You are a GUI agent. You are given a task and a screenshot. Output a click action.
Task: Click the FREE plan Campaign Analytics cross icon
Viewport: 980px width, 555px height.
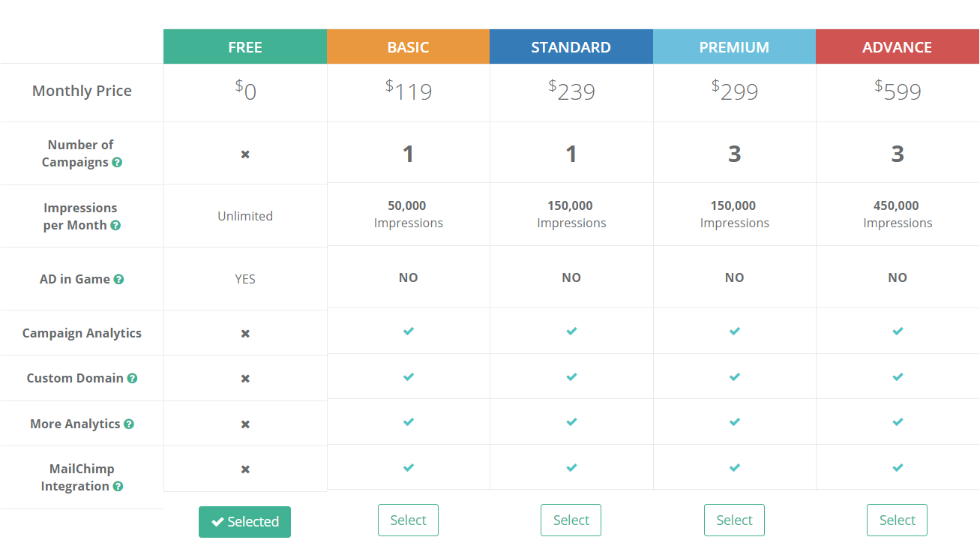pyautogui.click(x=245, y=334)
